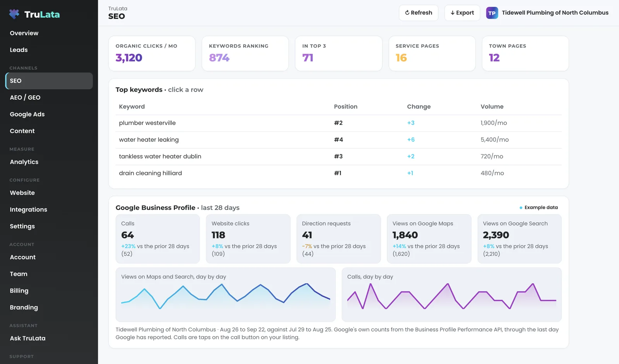Click the Direction requests 41 tile
Screen dimensions: 619x364
(339, 239)
